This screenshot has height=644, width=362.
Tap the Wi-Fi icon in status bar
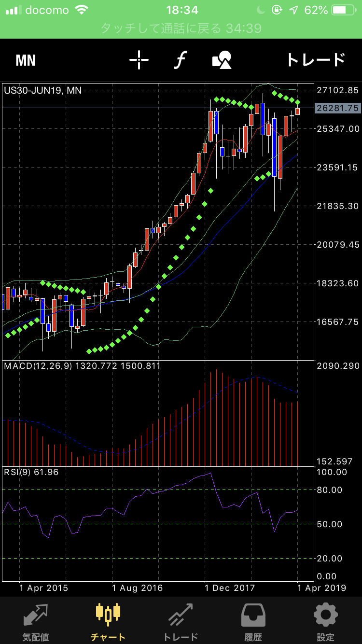click(83, 10)
